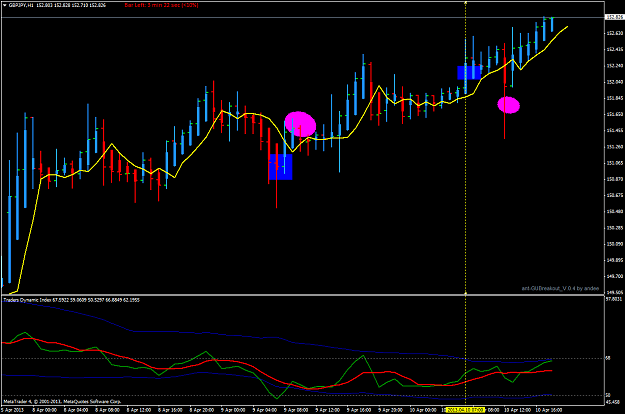The image size is (625, 414).
Task: Click the 152.630 price scale label
Action: click(x=615, y=33)
